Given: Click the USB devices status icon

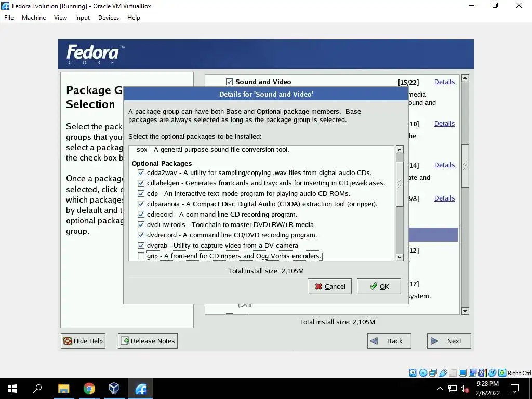Looking at the screenshot, I should [443, 373].
